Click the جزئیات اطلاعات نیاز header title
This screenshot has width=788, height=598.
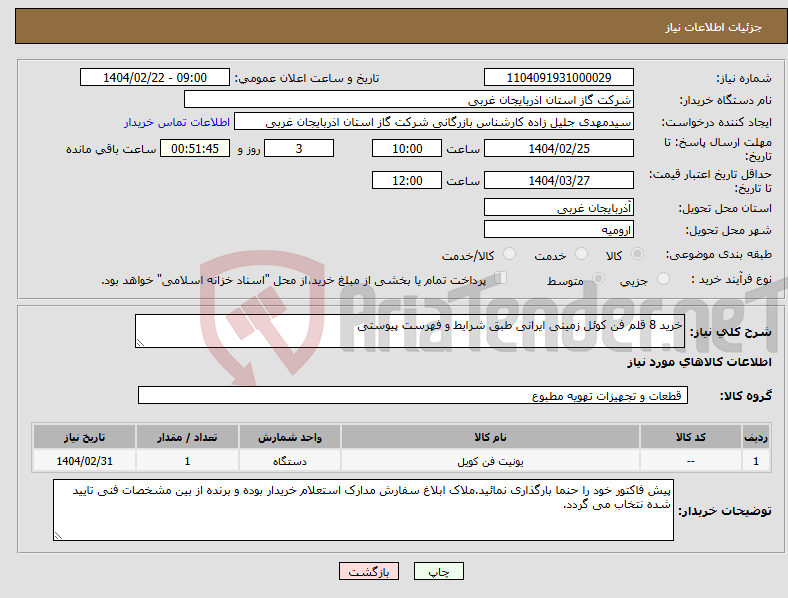pos(713,27)
